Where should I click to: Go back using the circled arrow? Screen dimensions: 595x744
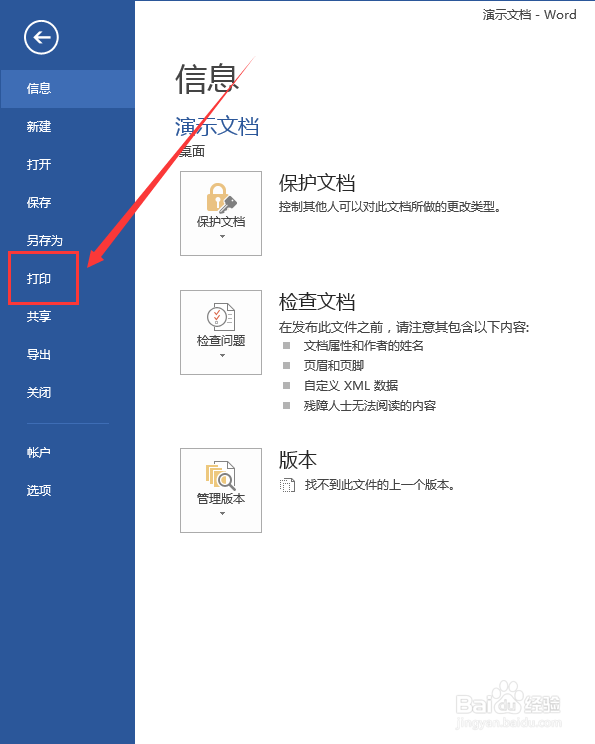pos(41,37)
